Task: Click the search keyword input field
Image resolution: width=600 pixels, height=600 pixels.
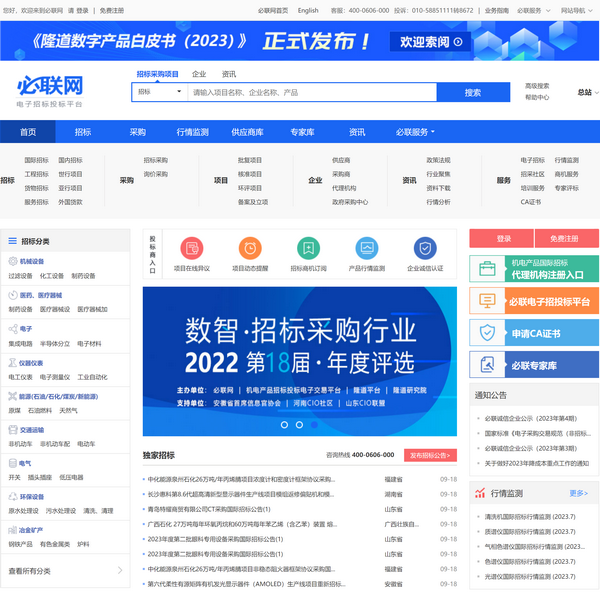Action: pos(310,92)
